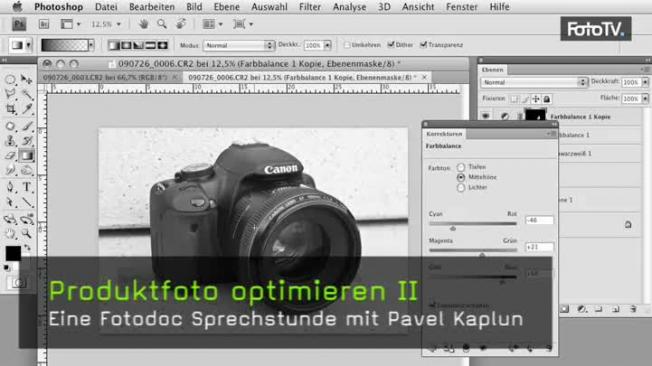652x366 pixels.
Task: Hide the Farbbalance 1 Kopie layer
Action: pos(486,116)
